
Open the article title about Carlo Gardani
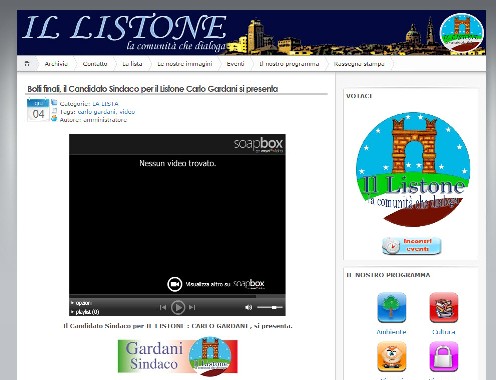click(153, 89)
